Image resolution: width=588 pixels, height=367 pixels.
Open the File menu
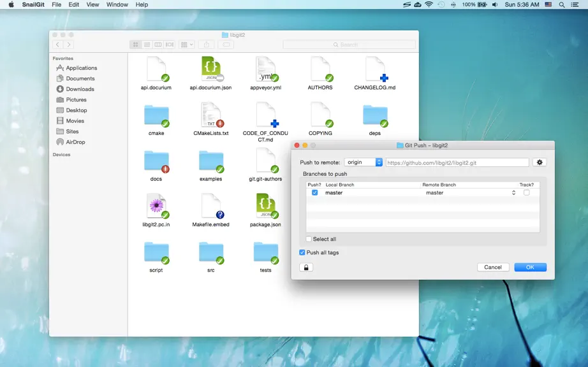pos(57,4)
